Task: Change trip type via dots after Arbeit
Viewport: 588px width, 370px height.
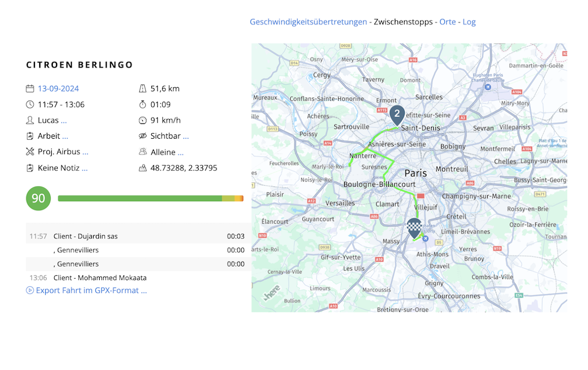Action: (65, 137)
